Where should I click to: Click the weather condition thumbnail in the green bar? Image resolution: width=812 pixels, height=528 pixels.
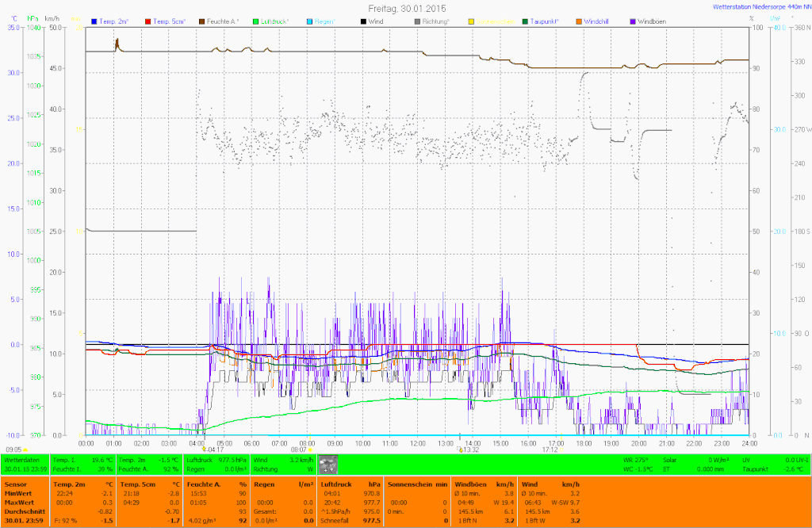click(327, 464)
